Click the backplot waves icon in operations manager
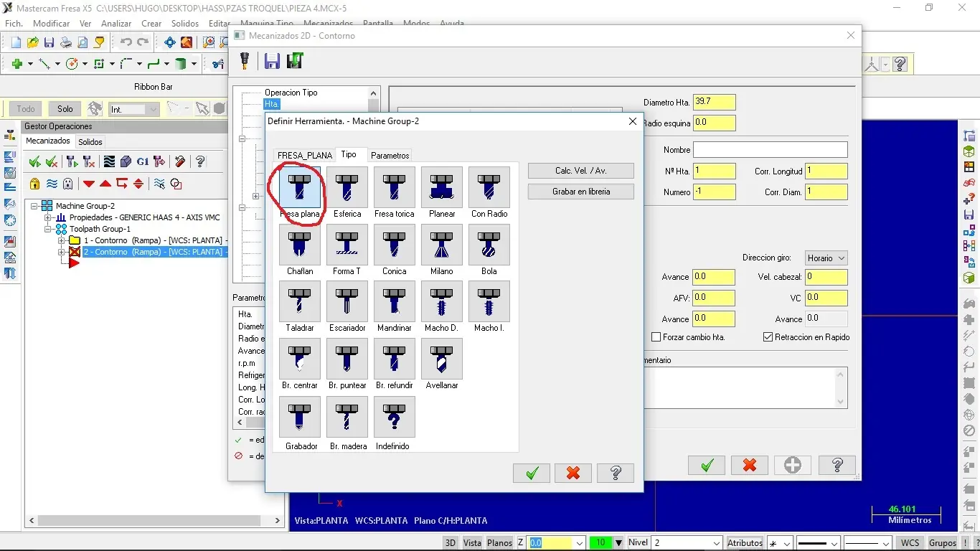 pos(109,161)
